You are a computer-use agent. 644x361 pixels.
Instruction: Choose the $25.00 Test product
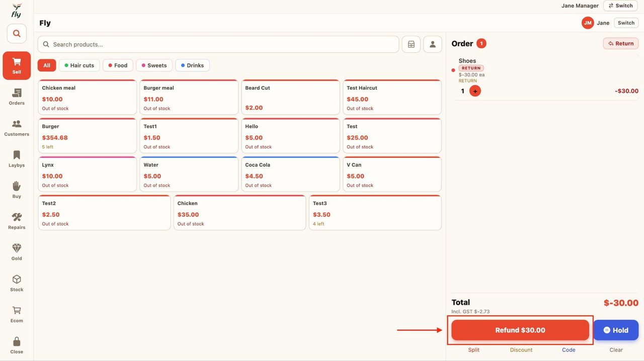point(392,136)
